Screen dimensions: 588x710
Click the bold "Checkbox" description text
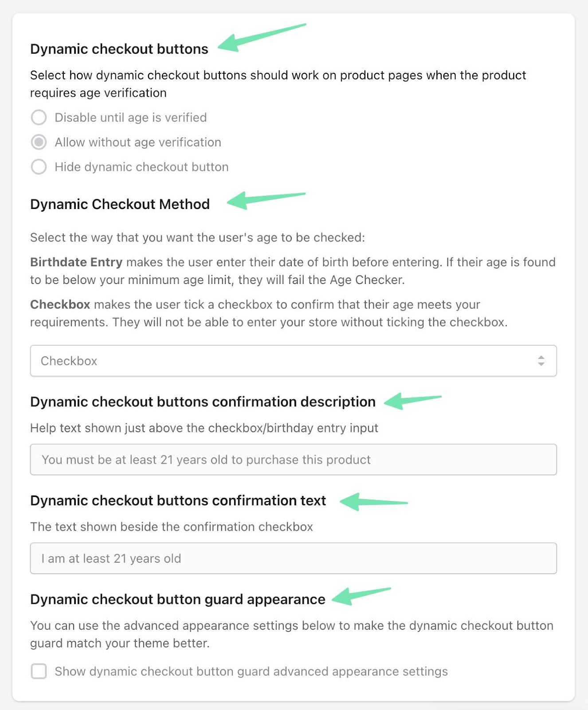click(60, 304)
